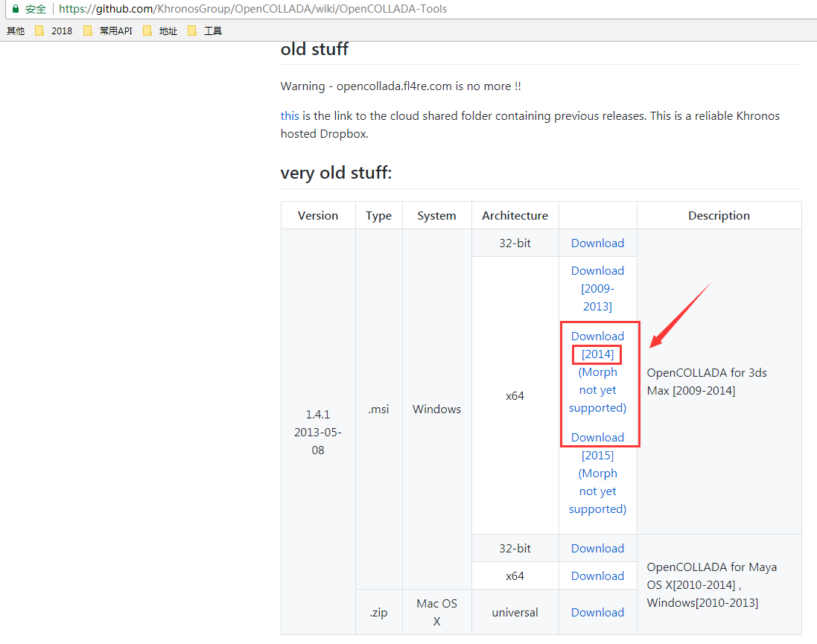Select the Version column header
The image size is (817, 644).
pyautogui.click(x=318, y=215)
